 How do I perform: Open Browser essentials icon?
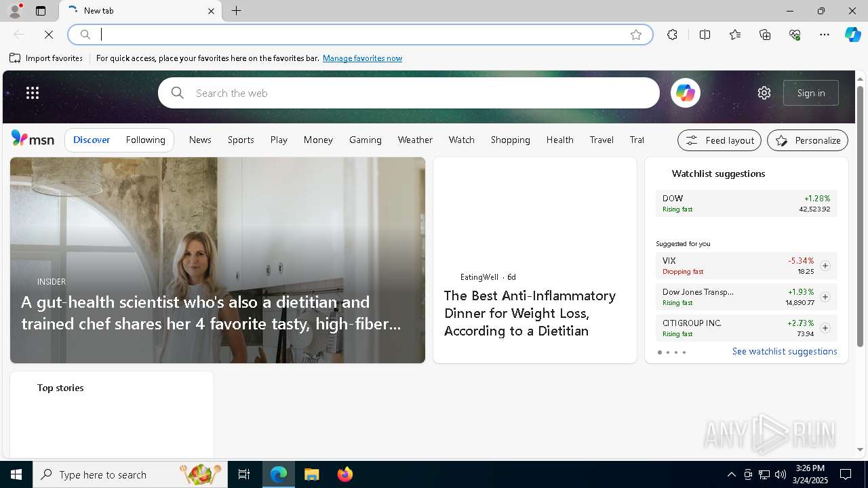795,35
